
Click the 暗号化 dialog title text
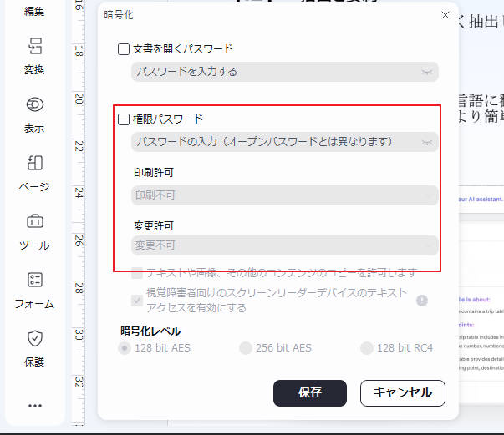pos(119,15)
